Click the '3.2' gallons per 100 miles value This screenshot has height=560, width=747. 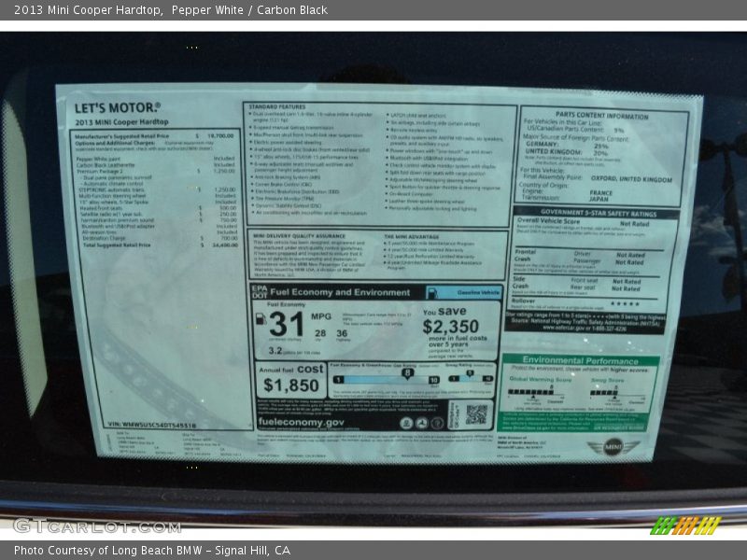point(275,351)
